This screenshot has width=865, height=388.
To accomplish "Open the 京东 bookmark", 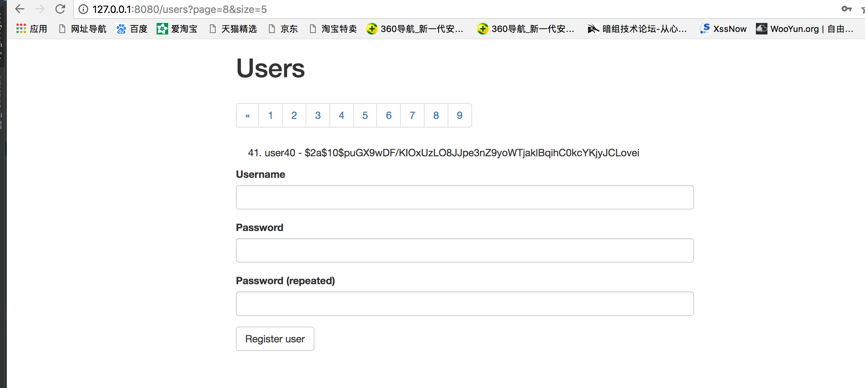I will click(283, 29).
